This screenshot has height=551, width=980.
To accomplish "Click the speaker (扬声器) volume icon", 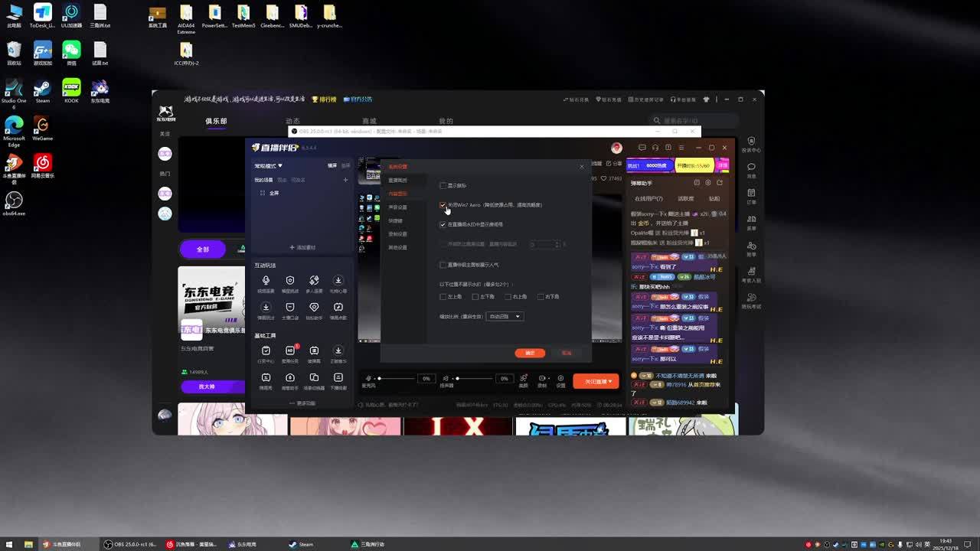I will click(x=446, y=379).
